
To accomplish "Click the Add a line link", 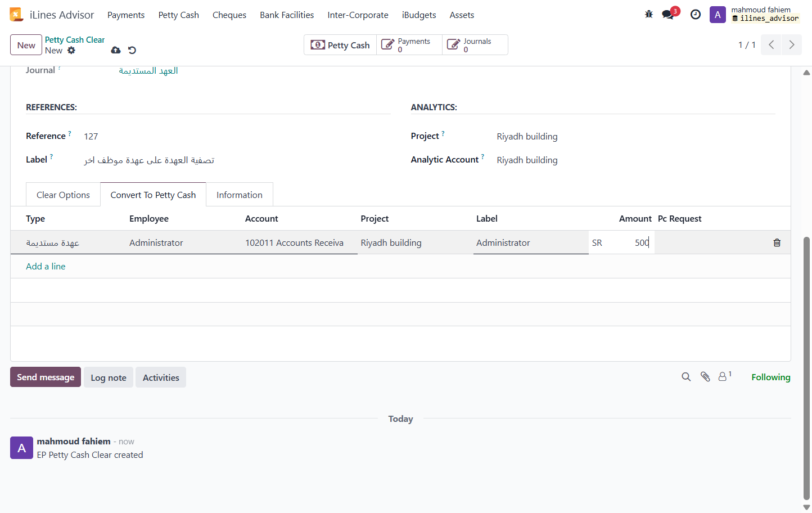I will coord(46,266).
